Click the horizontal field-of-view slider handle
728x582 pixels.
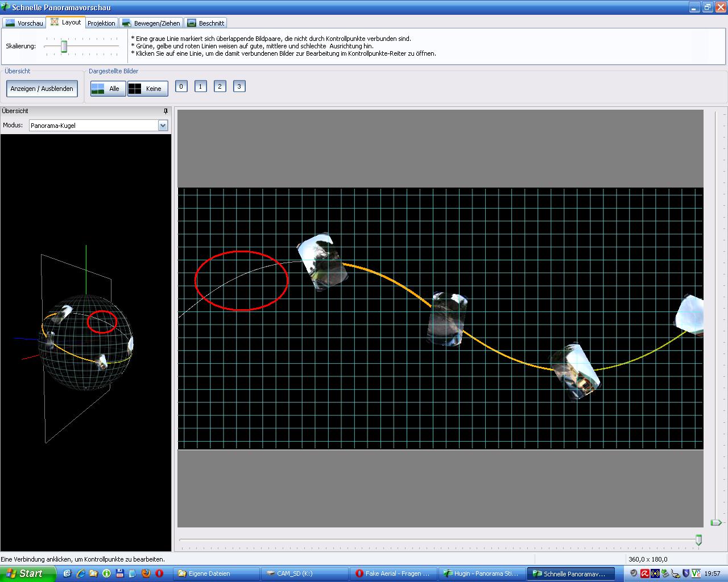click(x=698, y=540)
